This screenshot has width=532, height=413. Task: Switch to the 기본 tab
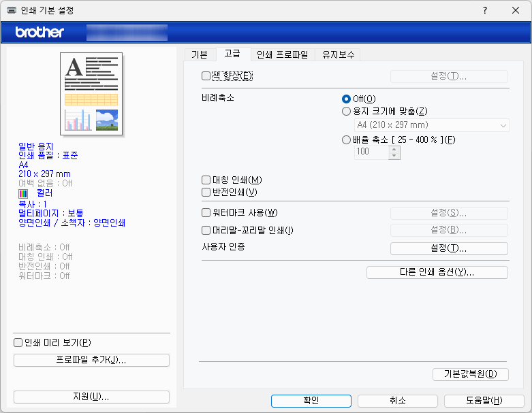(200, 54)
